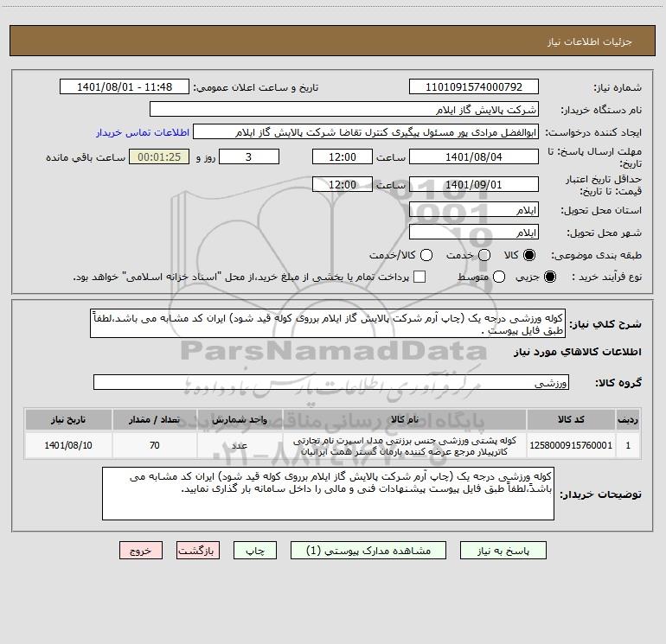The image size is (666, 644).
Task: Toggle the اسناد خزانه اسلامی payment checkbox
Action: pyautogui.click(x=419, y=277)
